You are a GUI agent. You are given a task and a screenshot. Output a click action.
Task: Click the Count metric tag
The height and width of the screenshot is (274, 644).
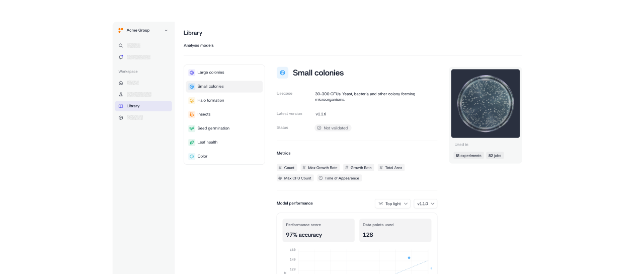click(287, 168)
